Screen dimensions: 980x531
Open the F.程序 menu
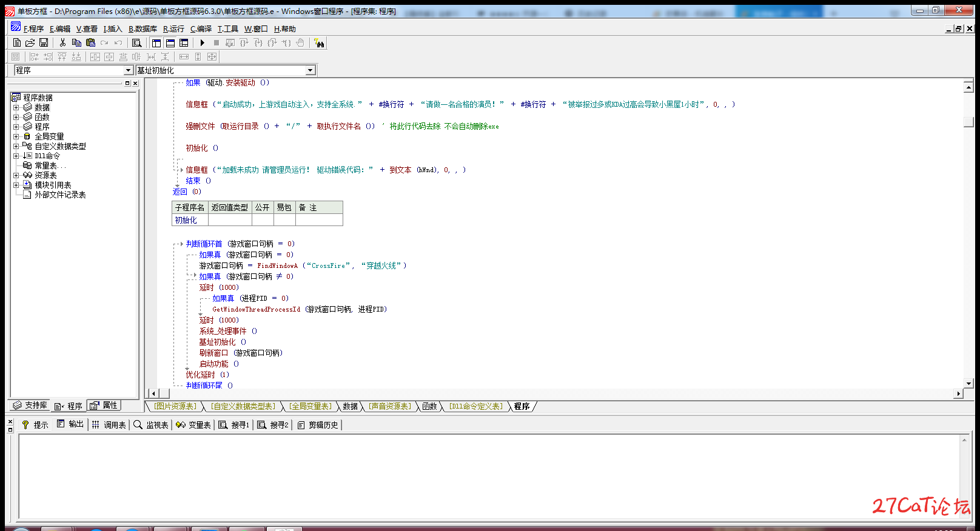coord(34,28)
